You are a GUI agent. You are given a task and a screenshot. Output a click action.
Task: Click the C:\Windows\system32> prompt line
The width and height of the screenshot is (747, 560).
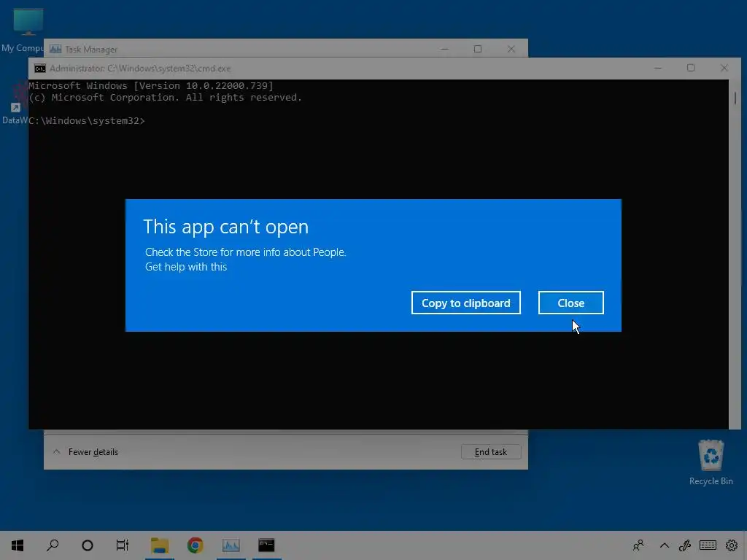(87, 121)
